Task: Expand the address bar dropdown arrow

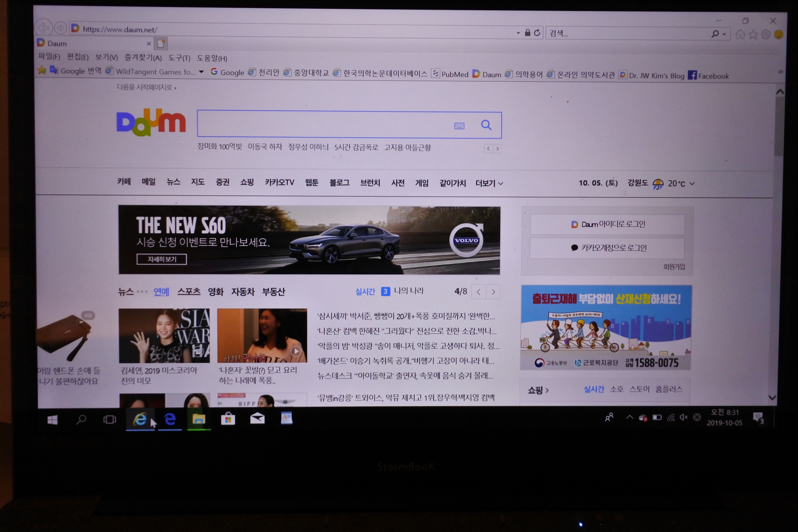Action: [x=518, y=33]
